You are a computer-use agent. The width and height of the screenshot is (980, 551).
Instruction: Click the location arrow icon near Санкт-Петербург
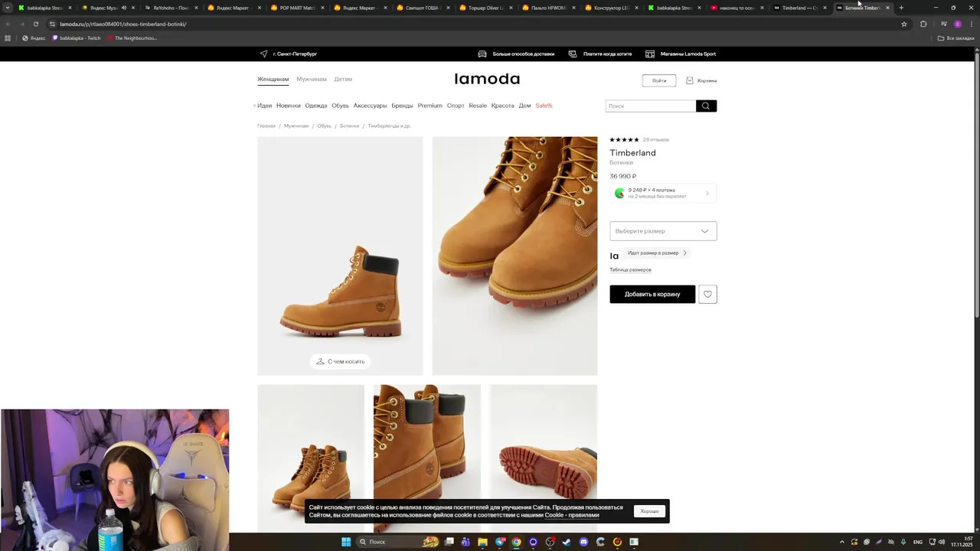click(x=264, y=54)
